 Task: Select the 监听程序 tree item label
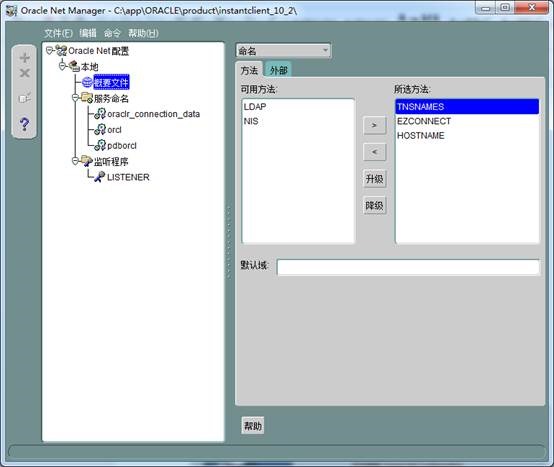tap(111, 162)
